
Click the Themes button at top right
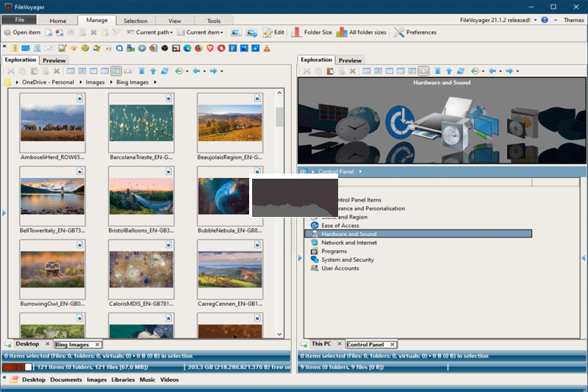[x=573, y=20]
